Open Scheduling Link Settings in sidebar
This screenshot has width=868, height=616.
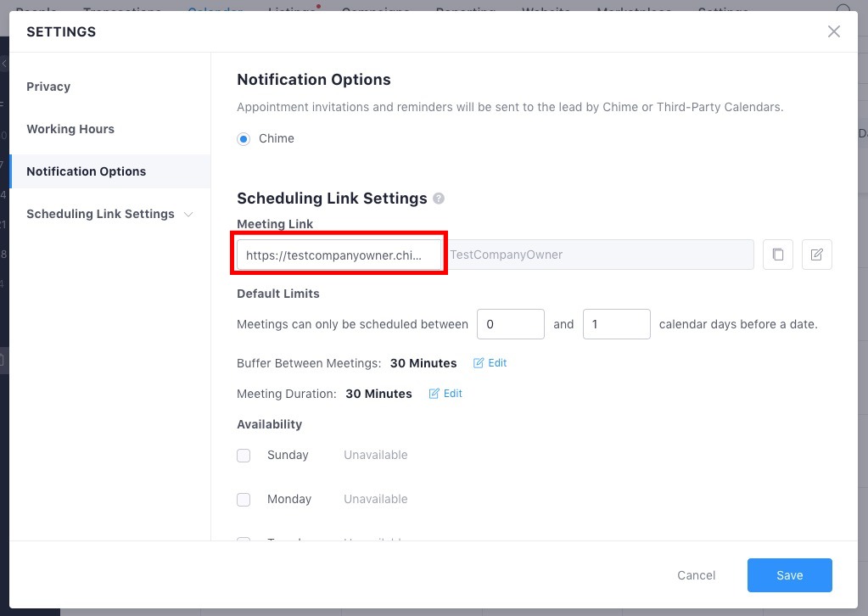[x=100, y=214]
